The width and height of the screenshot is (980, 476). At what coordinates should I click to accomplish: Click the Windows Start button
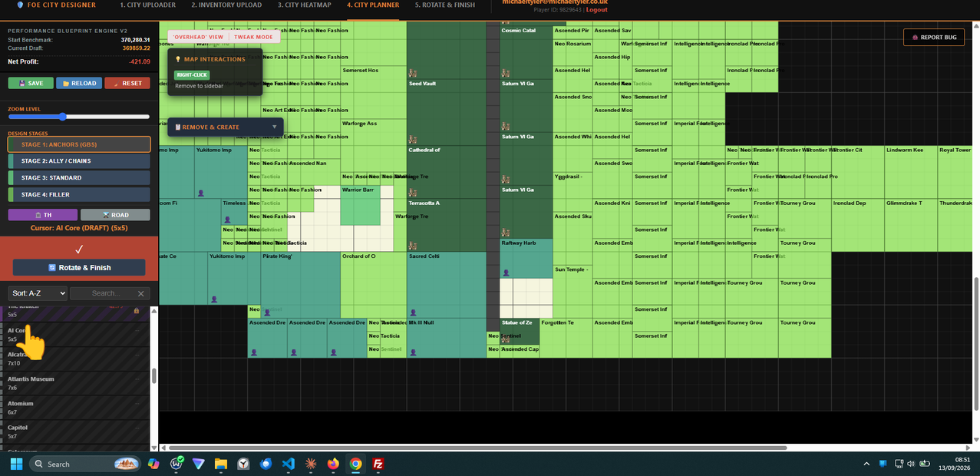(x=15, y=464)
